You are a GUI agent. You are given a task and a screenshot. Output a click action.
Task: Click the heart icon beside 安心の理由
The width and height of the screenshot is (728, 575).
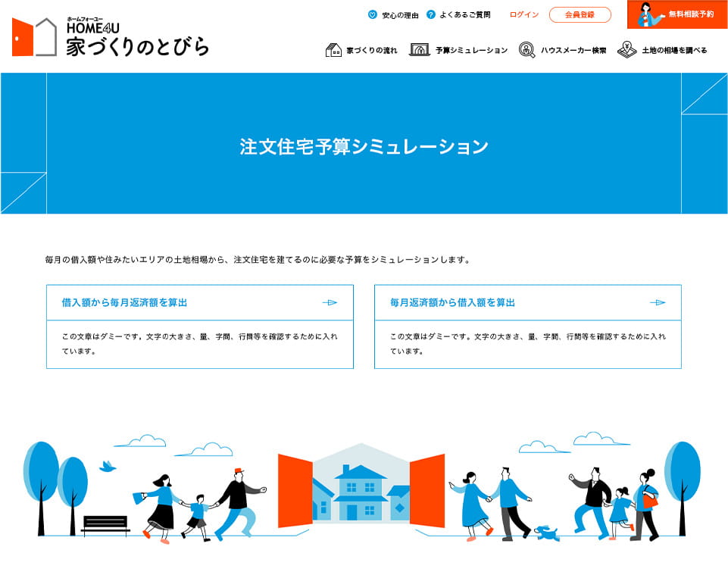pos(373,15)
